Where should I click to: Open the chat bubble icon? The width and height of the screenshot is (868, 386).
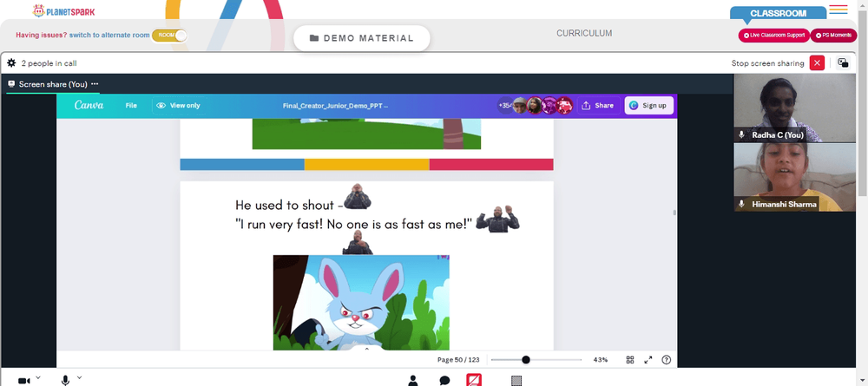(444, 381)
